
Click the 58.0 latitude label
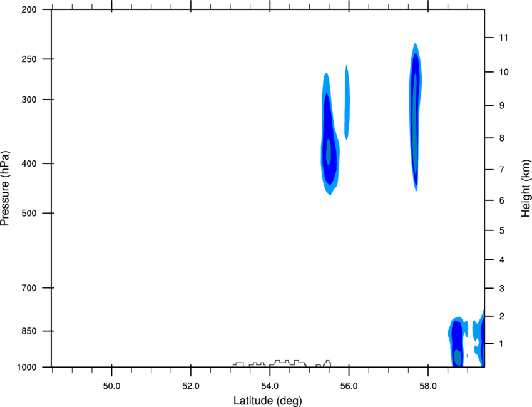pos(428,386)
